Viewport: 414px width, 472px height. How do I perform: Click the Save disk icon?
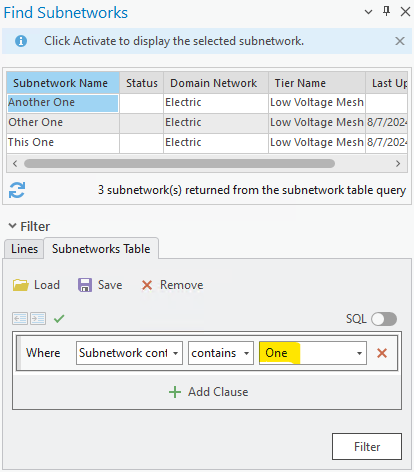(x=85, y=285)
